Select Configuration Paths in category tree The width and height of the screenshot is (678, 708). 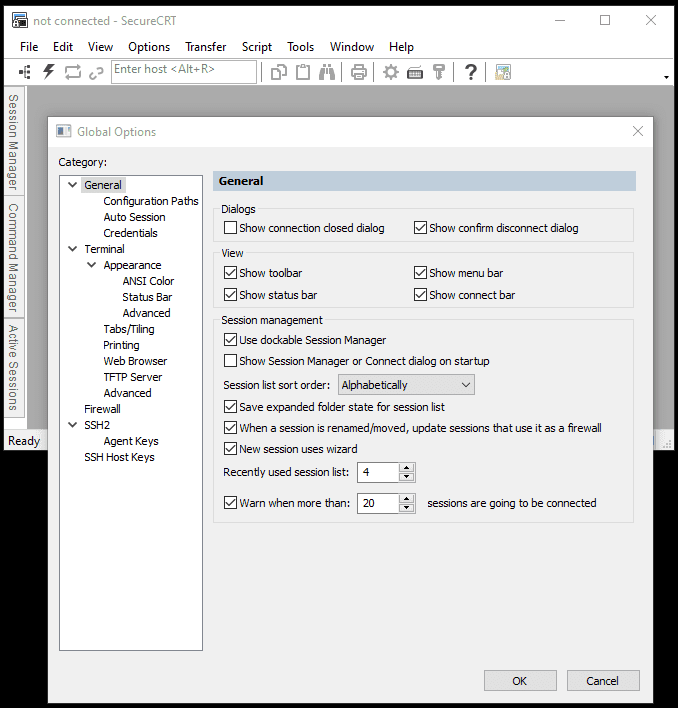151,201
